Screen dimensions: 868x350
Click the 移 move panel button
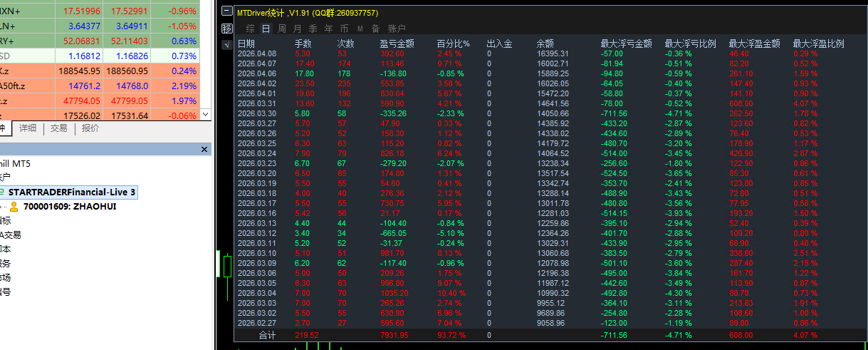pyautogui.click(x=227, y=29)
